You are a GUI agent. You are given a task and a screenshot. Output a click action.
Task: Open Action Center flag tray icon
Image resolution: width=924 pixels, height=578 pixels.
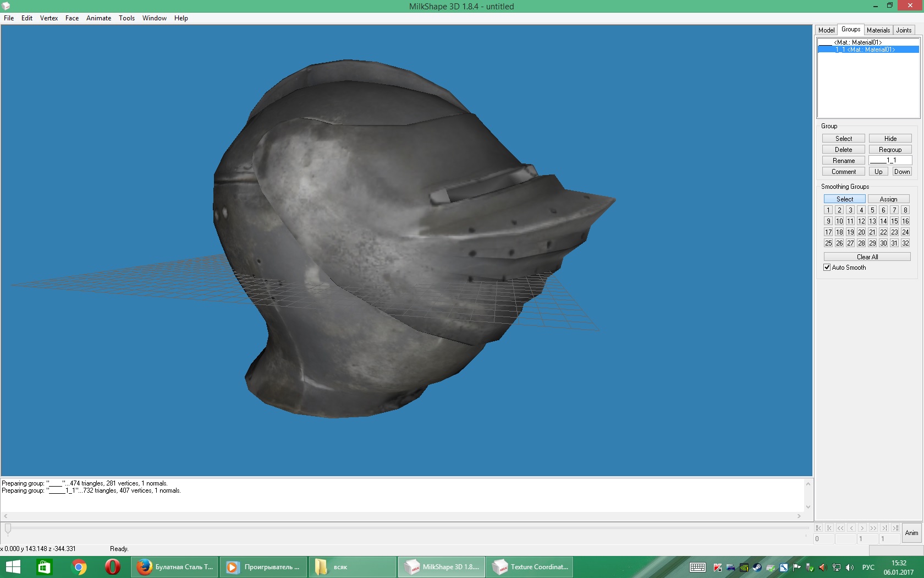click(x=796, y=568)
